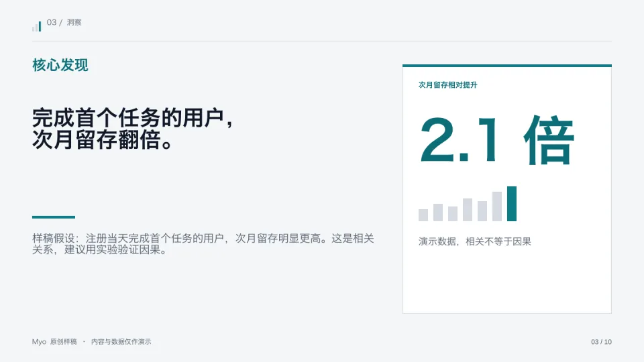Click the caption '演示数据,相对不等于因果'
Viewport: 644px width, 362px height.
tap(475, 241)
